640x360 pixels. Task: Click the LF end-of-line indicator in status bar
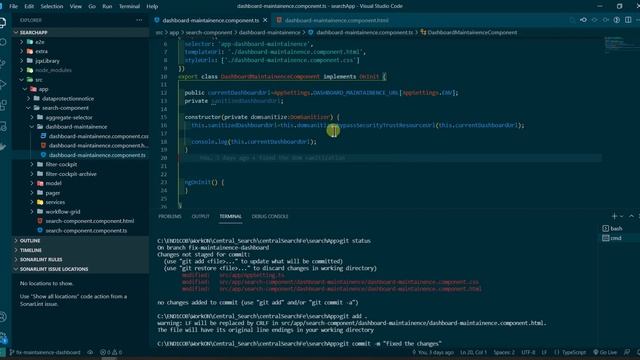click(544, 352)
